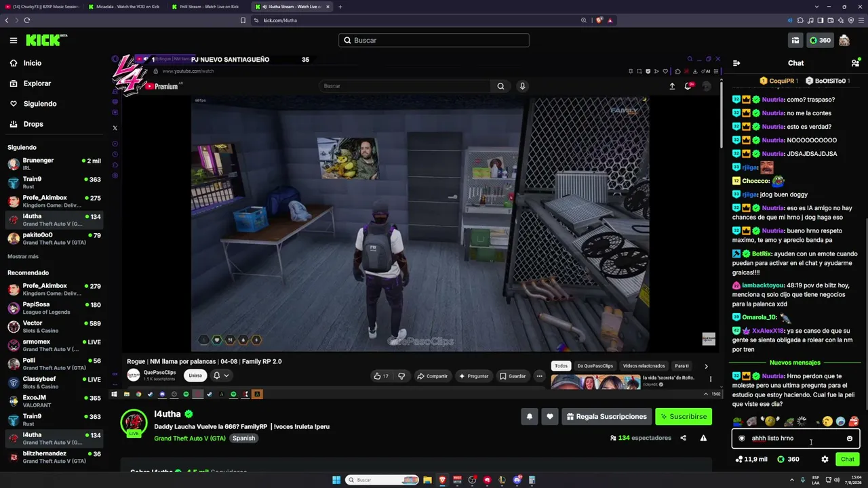The height and width of the screenshot is (488, 868).
Task: Click the Regala Suscripciones button
Action: click(x=606, y=417)
